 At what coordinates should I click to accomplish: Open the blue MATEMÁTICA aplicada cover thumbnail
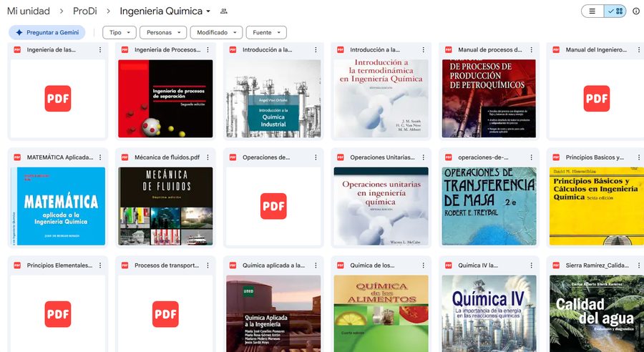58,206
